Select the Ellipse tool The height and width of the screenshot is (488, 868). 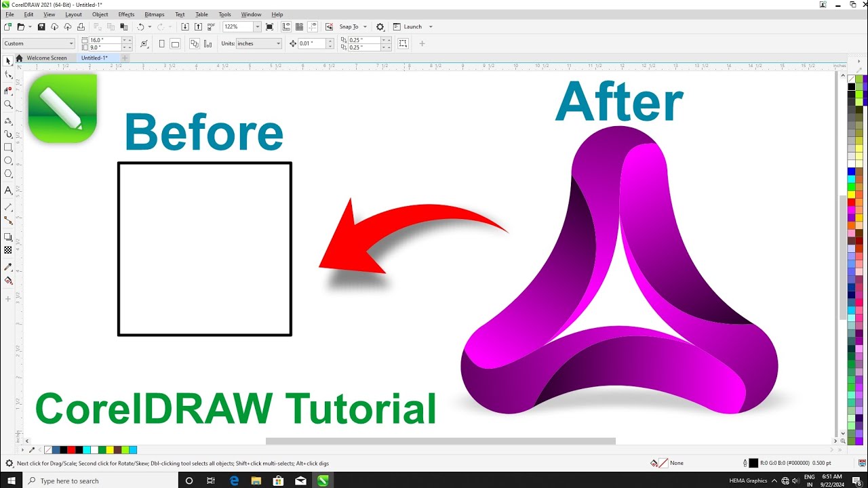tap(8, 161)
